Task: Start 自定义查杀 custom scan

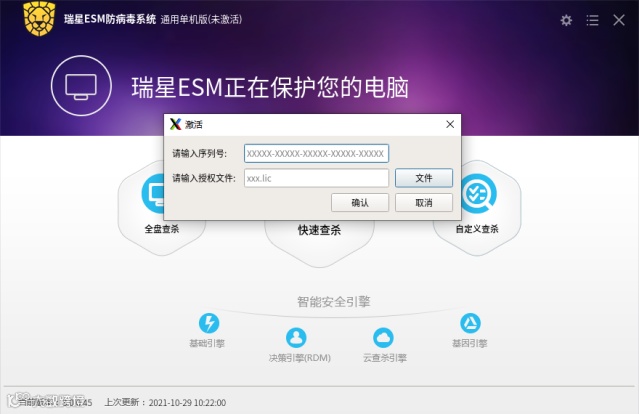Action: coord(477,229)
